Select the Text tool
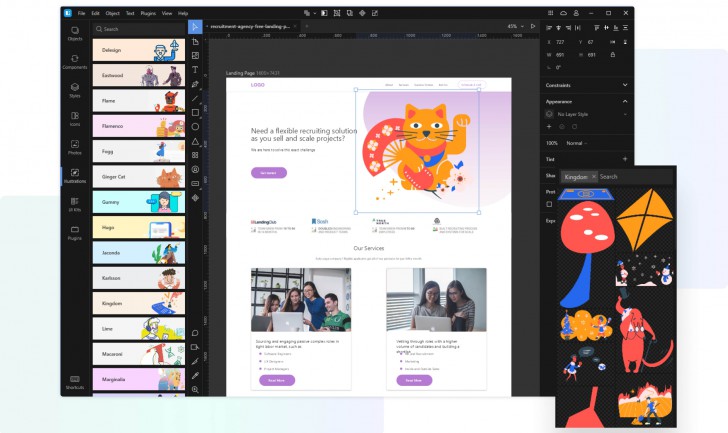This screenshot has height=433, width=728. (195, 70)
